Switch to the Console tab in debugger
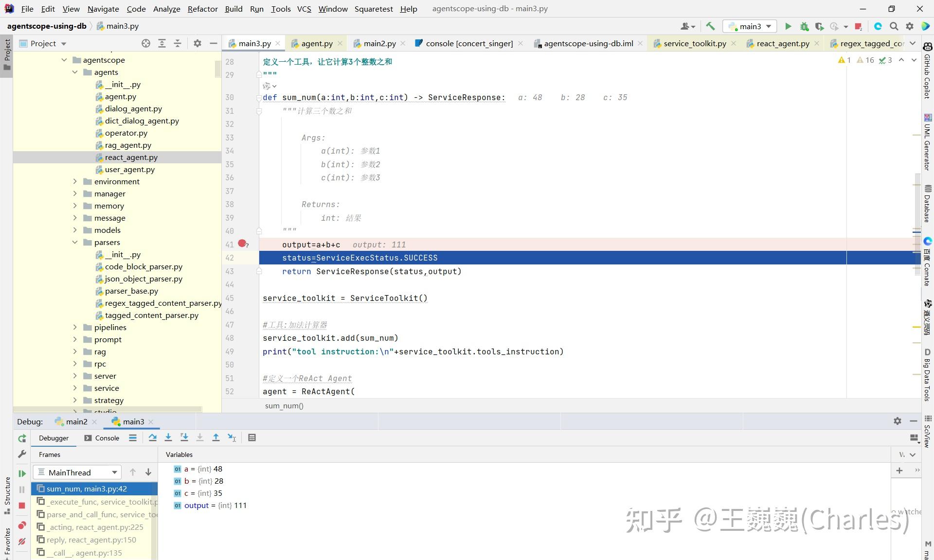The height and width of the screenshot is (560, 934). 106,437
